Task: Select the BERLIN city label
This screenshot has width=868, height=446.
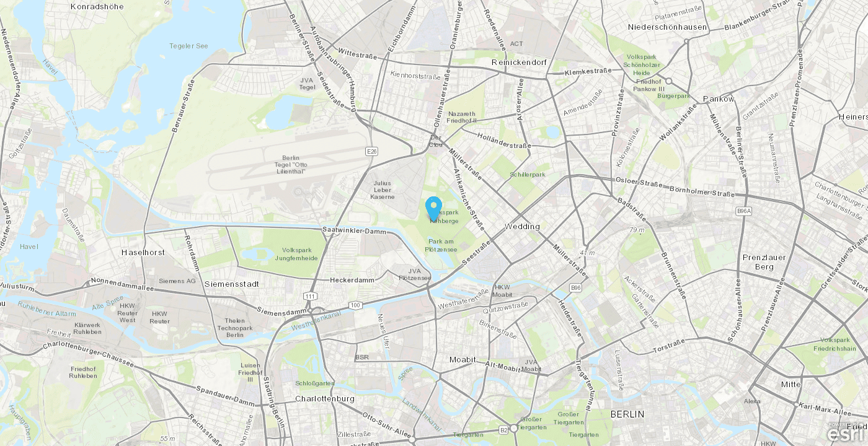Action: pyautogui.click(x=627, y=414)
